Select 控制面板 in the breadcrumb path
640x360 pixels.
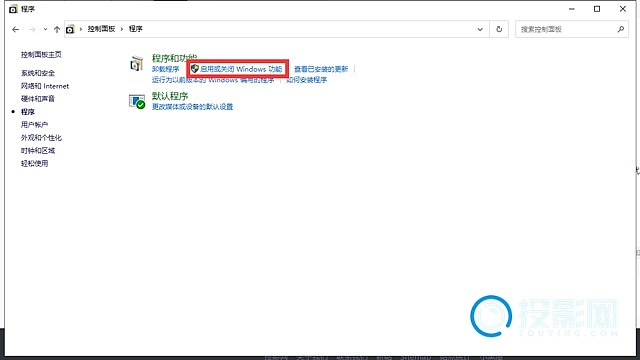[x=101, y=29]
